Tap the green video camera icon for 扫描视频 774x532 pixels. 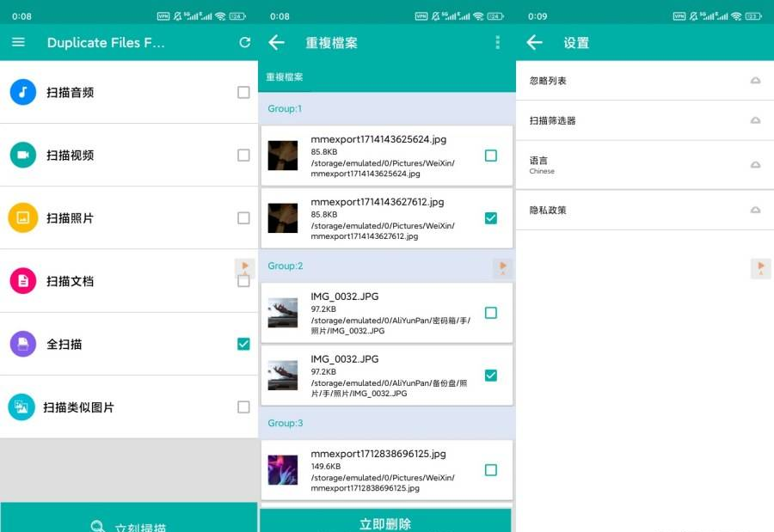click(x=22, y=155)
